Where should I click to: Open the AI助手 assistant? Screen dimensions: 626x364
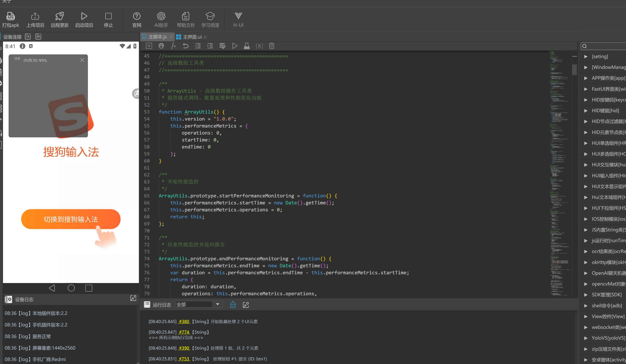coord(161,16)
